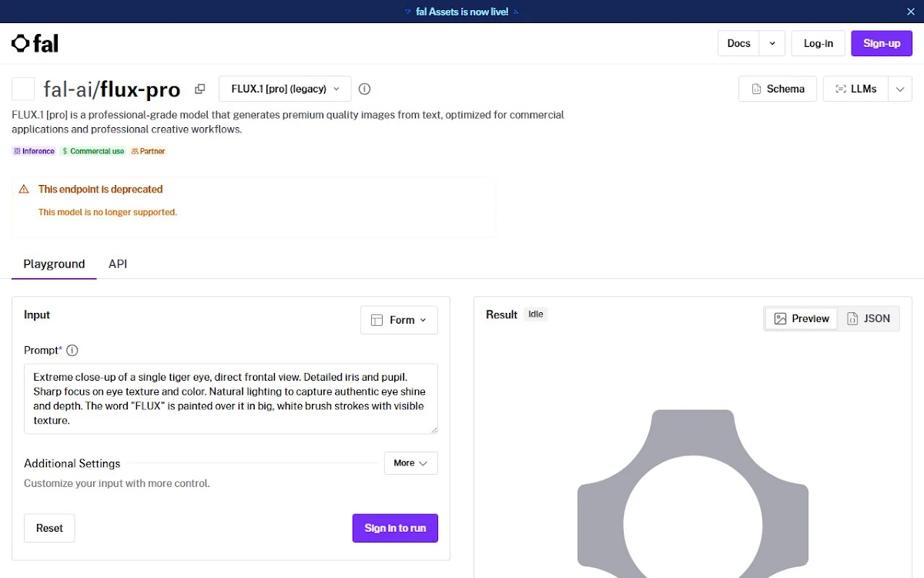Click the Sign in to run button
The width and height of the screenshot is (924, 578).
point(395,528)
